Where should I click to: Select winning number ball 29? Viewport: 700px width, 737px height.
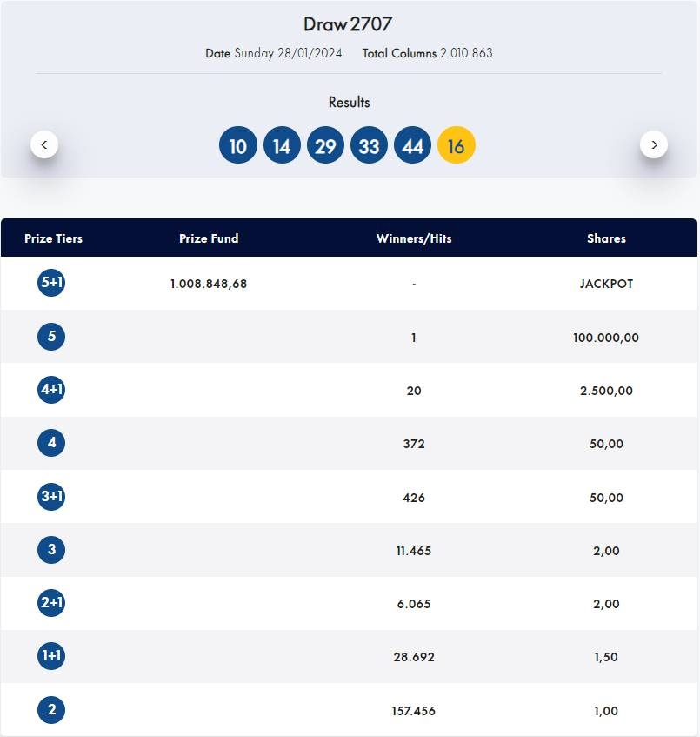(x=325, y=145)
